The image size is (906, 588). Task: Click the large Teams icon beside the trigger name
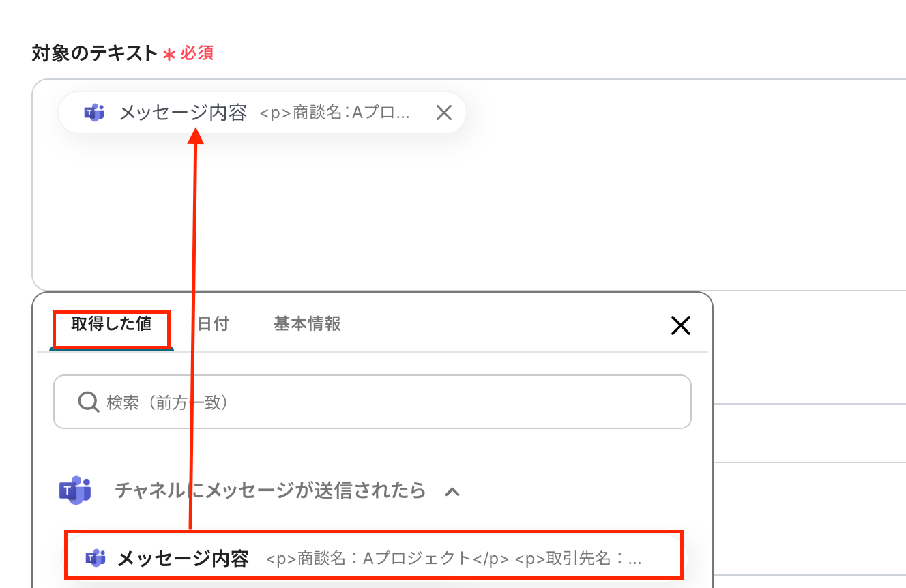click(75, 490)
